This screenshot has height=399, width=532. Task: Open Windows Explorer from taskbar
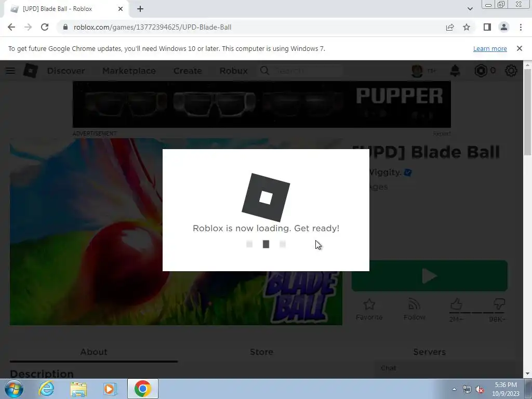(79, 389)
